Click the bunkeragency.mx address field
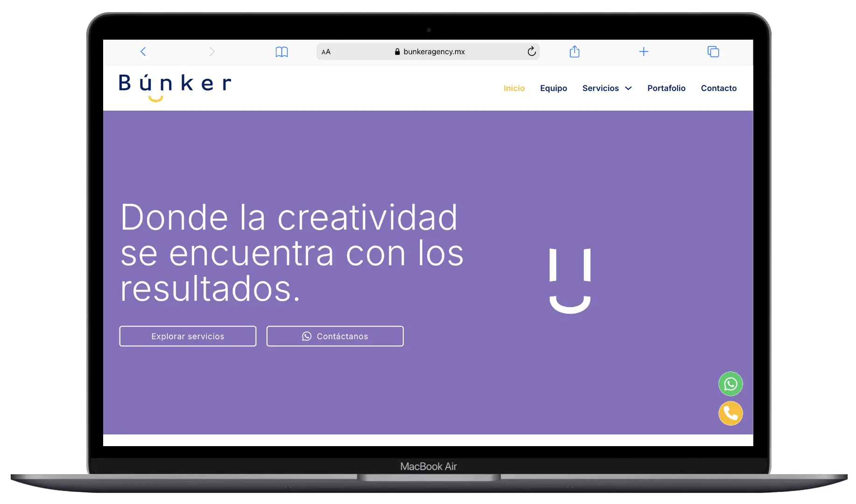The height and width of the screenshot is (504, 856). (428, 51)
